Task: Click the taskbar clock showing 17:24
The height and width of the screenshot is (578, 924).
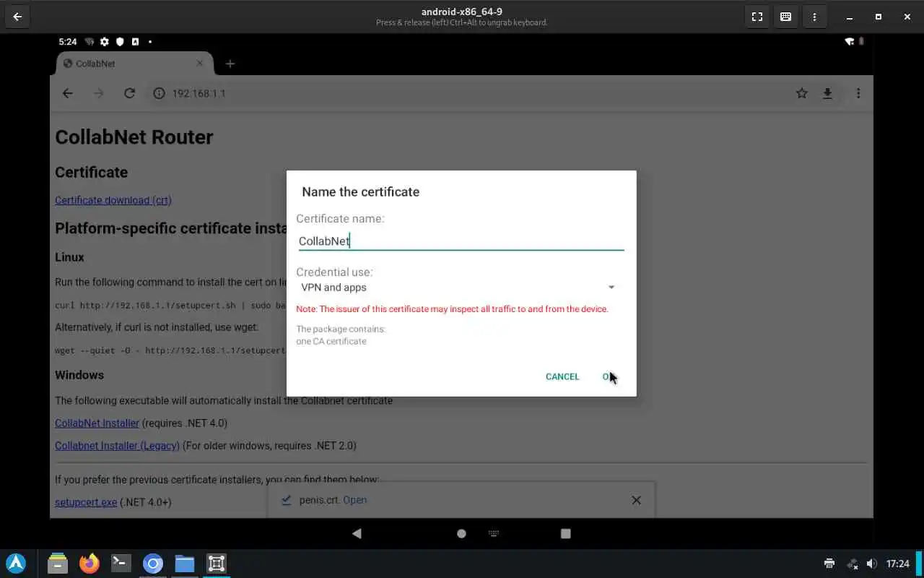Action: [x=898, y=564]
